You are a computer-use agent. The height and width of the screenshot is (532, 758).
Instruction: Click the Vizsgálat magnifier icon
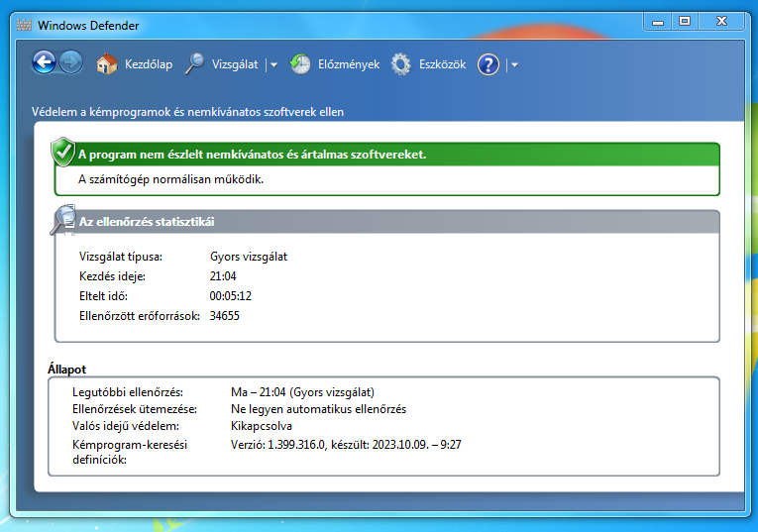click(194, 63)
